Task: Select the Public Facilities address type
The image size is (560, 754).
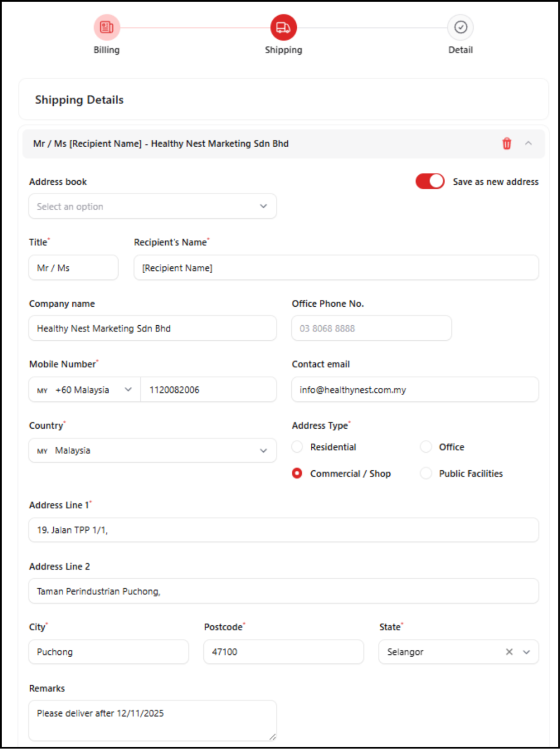Action: tap(426, 474)
